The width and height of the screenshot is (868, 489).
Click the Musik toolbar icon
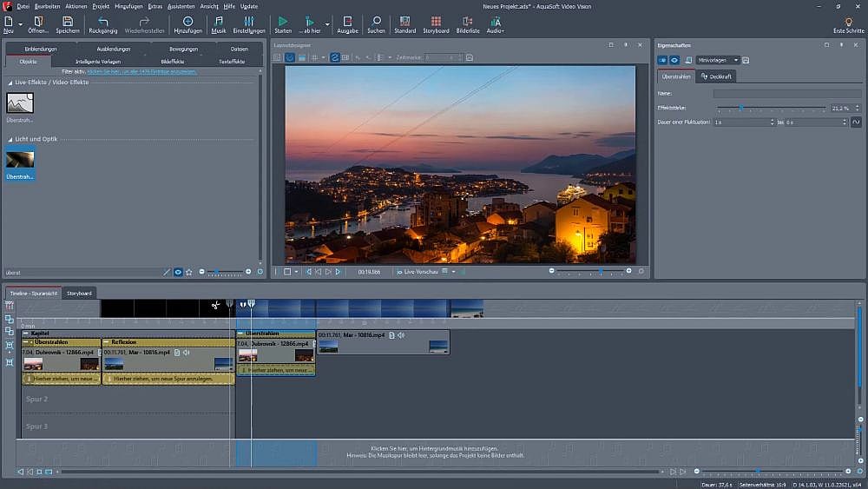219,22
